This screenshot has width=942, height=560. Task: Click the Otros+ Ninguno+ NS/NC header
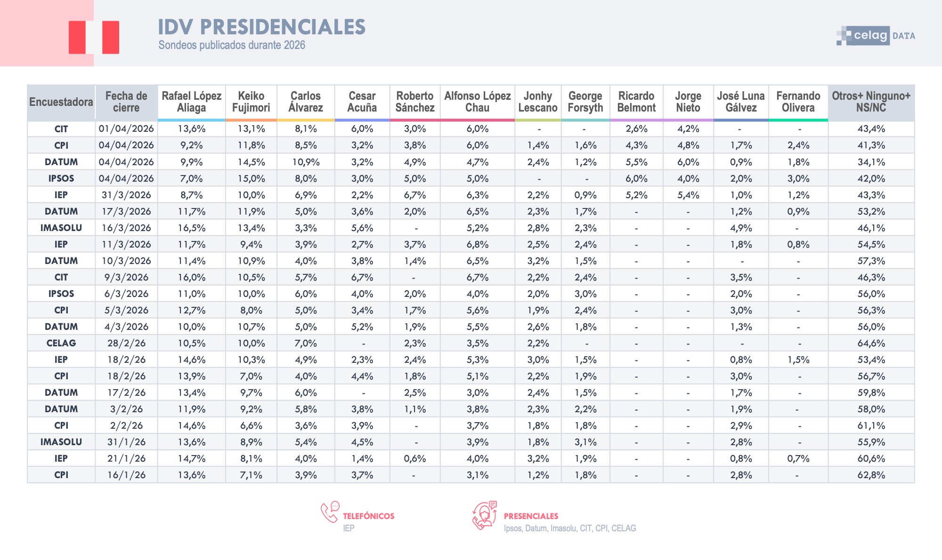871,102
